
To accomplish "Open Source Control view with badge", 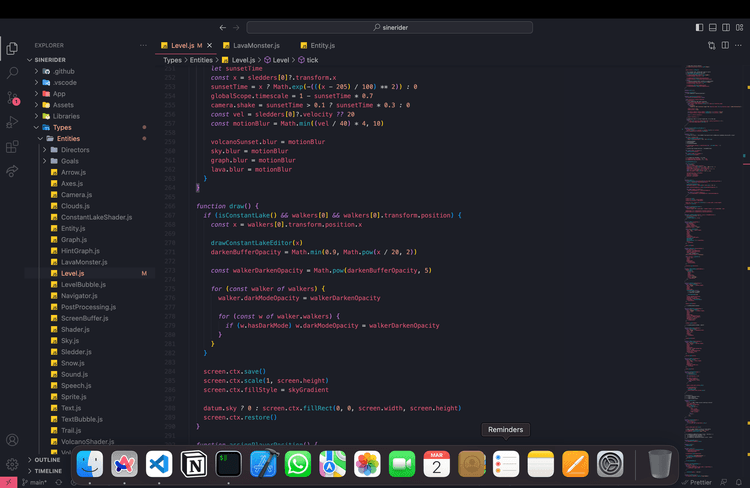I will [x=12, y=98].
